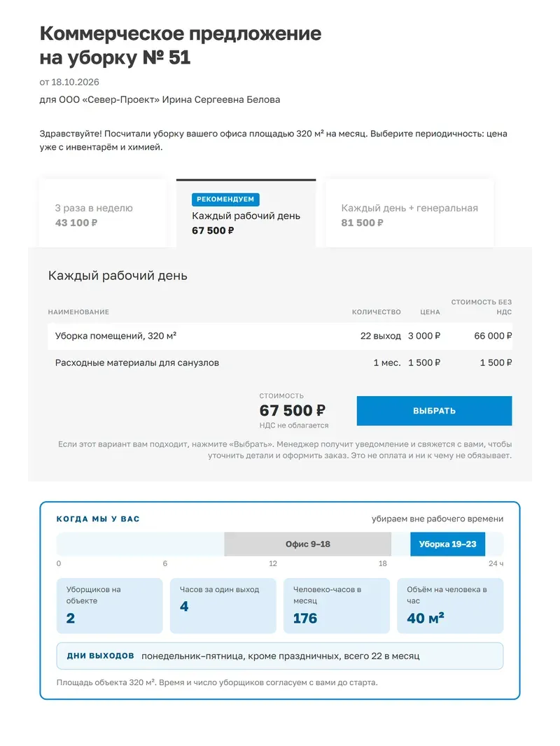Click the «Наименование» column header
Viewport: 560px width, 746px height.
78,312
